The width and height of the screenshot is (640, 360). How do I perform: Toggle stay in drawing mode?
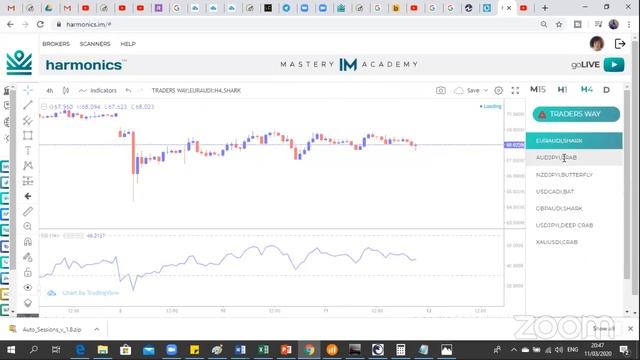click(28, 257)
